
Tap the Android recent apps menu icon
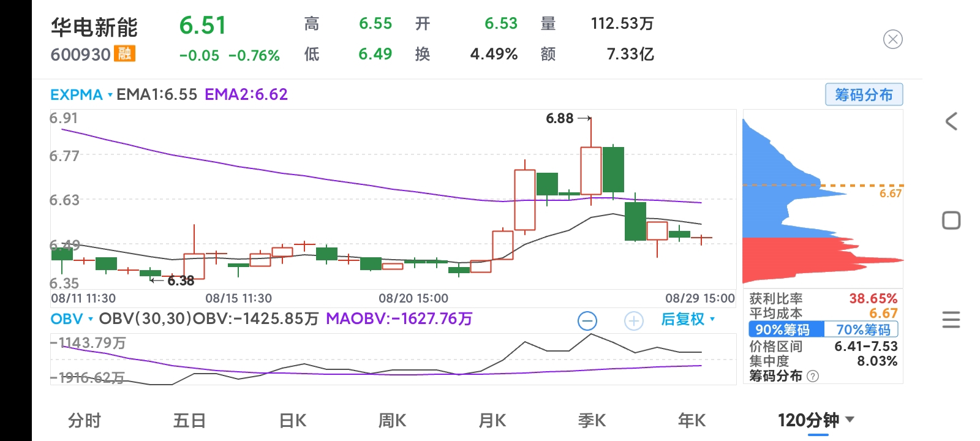[x=951, y=319]
